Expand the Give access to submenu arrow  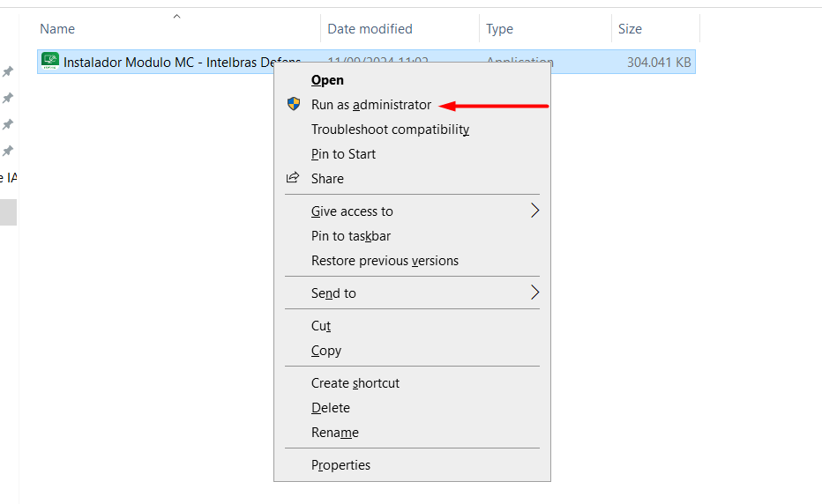pyautogui.click(x=534, y=211)
